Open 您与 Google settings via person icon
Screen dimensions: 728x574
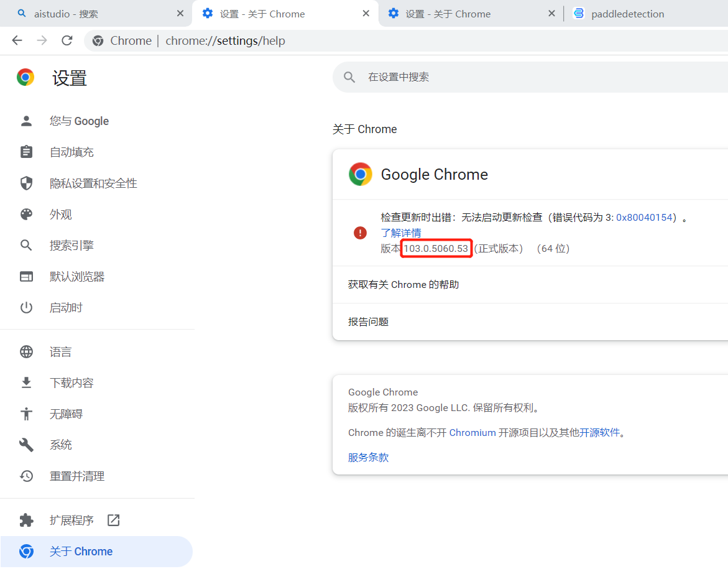[x=26, y=121]
